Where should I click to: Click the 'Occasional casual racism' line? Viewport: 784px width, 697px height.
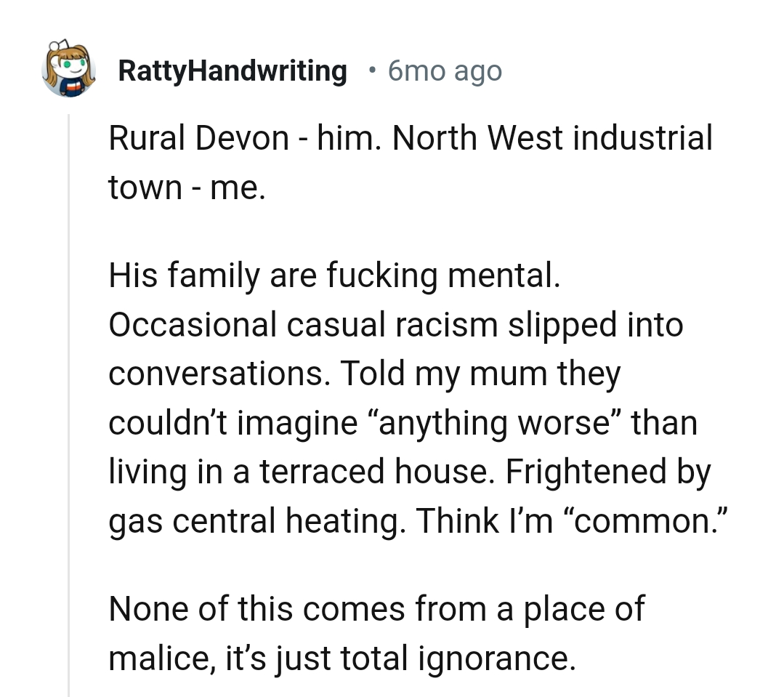click(x=396, y=325)
